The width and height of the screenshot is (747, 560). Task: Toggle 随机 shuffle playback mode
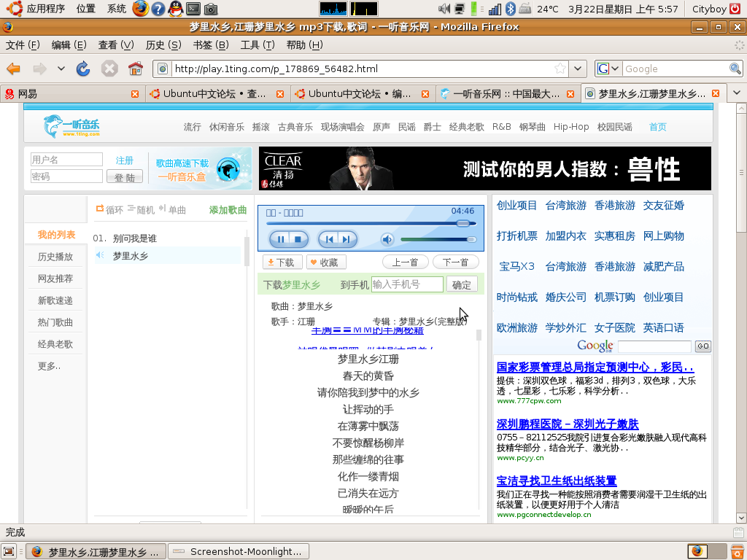coord(142,209)
